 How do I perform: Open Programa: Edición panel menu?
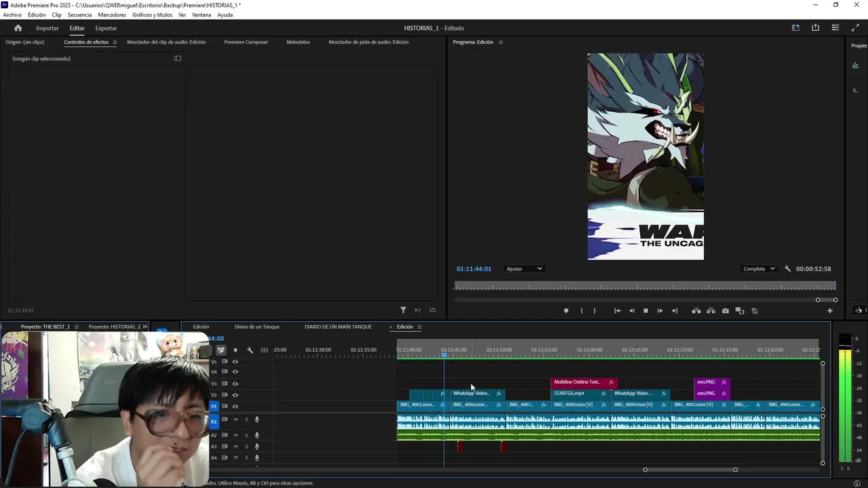(500, 42)
